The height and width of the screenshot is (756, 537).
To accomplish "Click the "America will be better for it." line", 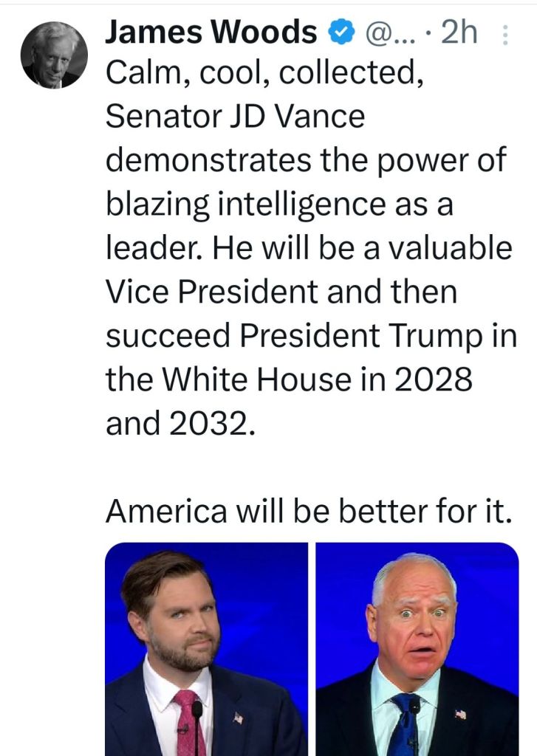I will (x=309, y=511).
